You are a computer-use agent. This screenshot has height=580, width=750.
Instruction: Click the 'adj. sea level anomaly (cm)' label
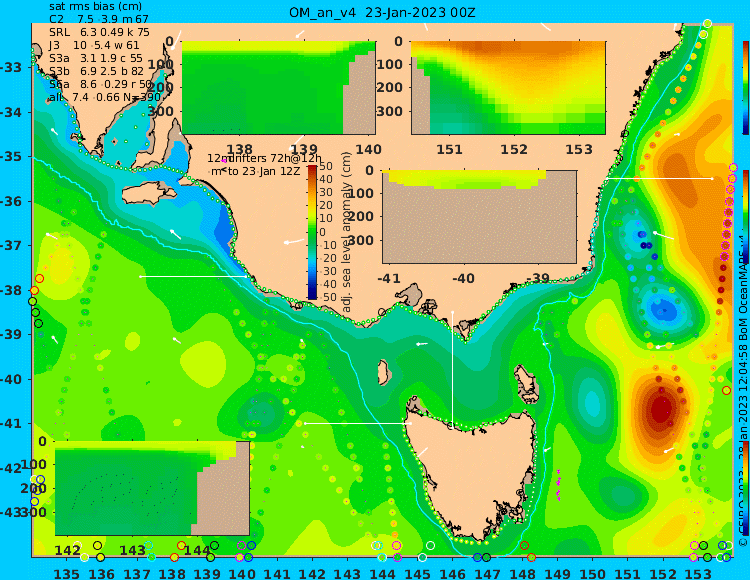347,232
